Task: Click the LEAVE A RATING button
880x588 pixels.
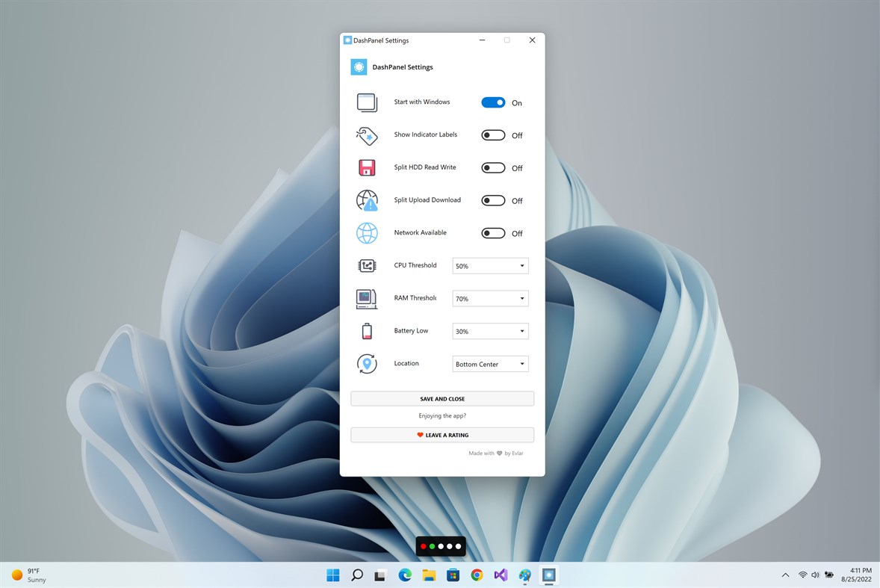Action: (x=441, y=434)
